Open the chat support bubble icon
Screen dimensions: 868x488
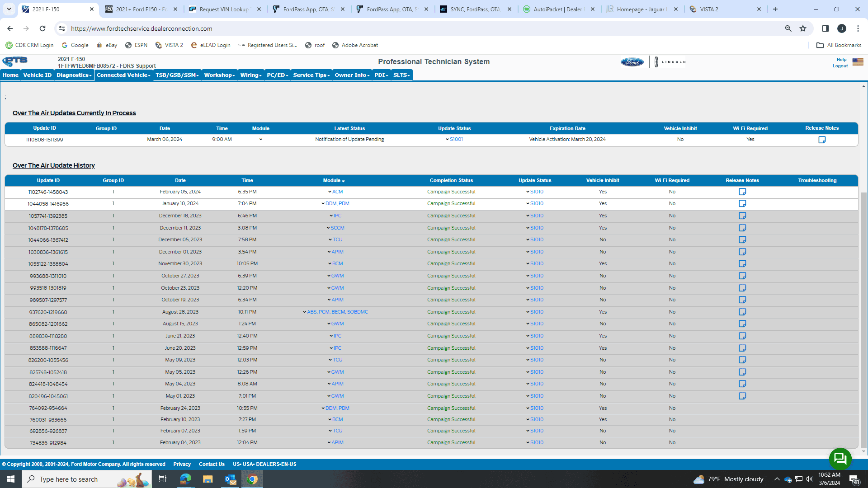(x=840, y=459)
